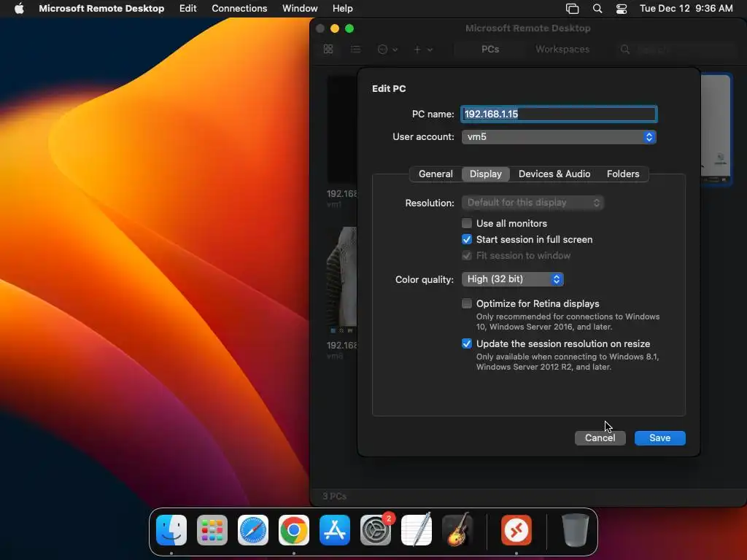Viewport: 747px width, 560px height.
Task: Uncheck Update the session resolution on resize
Action: tap(467, 343)
